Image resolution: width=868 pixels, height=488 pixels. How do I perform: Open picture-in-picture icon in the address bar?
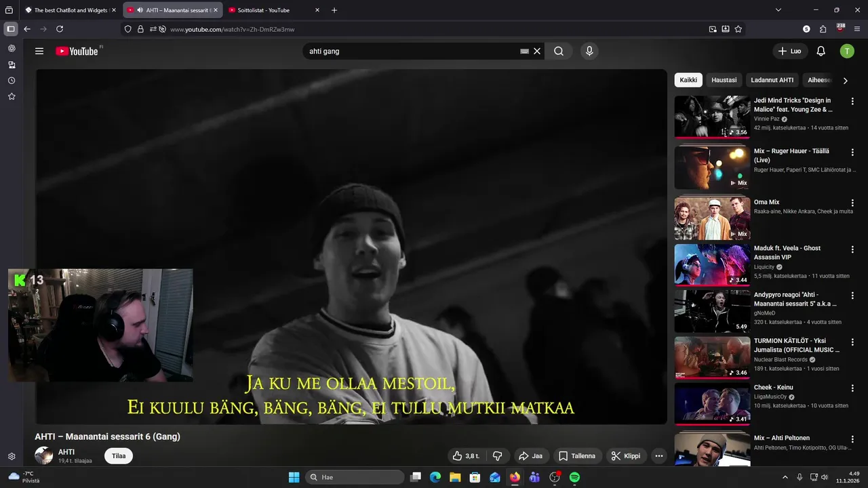[713, 29]
